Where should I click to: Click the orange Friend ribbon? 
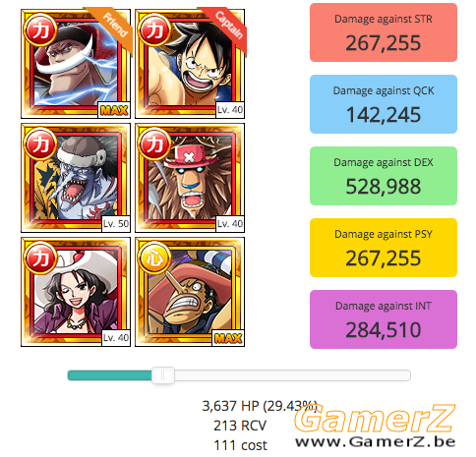(112, 27)
